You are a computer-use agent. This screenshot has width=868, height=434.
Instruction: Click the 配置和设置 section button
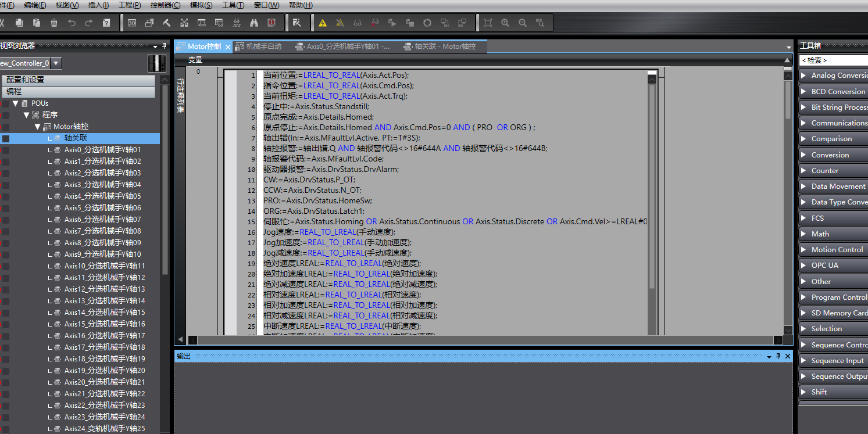[78, 80]
